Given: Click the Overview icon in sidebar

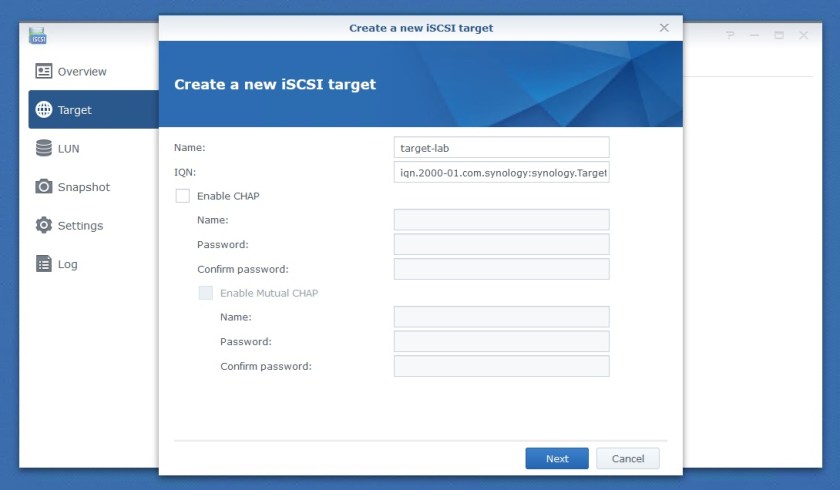Looking at the screenshot, I should pos(43,71).
